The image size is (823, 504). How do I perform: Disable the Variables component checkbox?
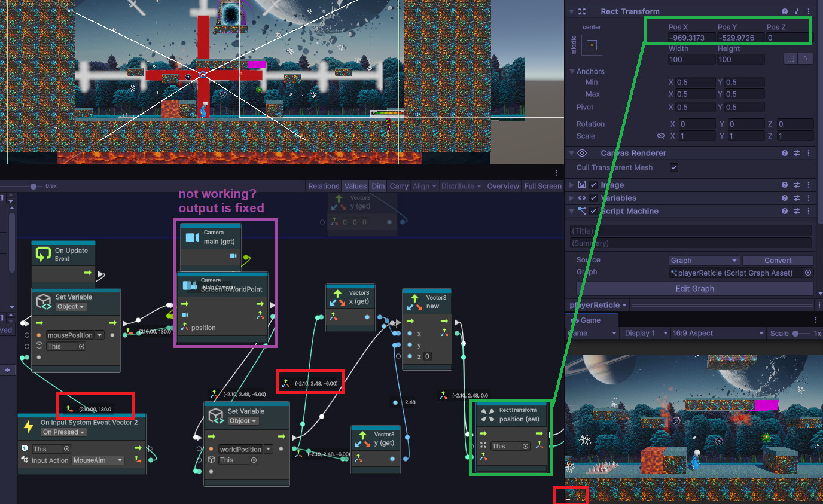pos(593,198)
